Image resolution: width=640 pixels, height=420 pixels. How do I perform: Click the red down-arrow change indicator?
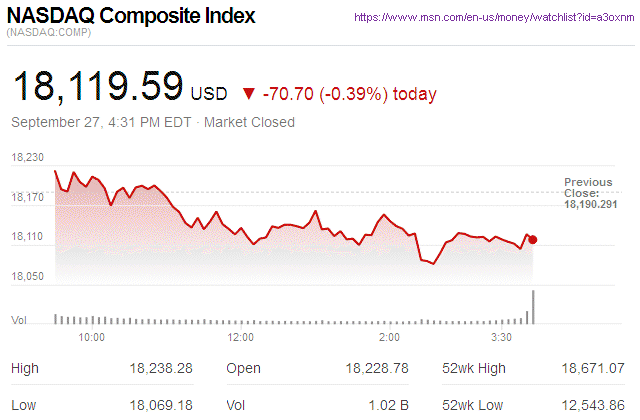[x=249, y=95]
